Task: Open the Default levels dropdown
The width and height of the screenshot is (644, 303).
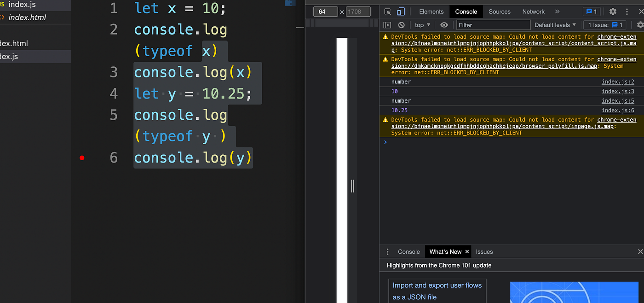Action: point(555,25)
